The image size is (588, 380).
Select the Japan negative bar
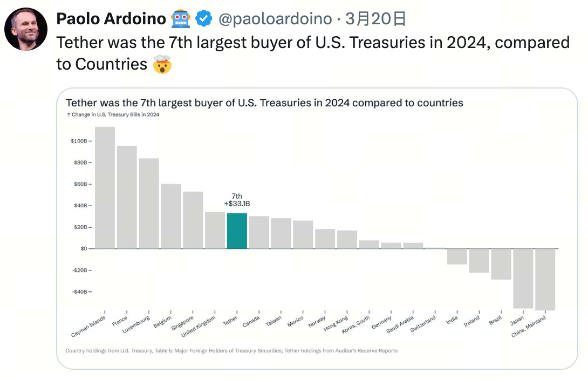pyautogui.click(x=523, y=278)
